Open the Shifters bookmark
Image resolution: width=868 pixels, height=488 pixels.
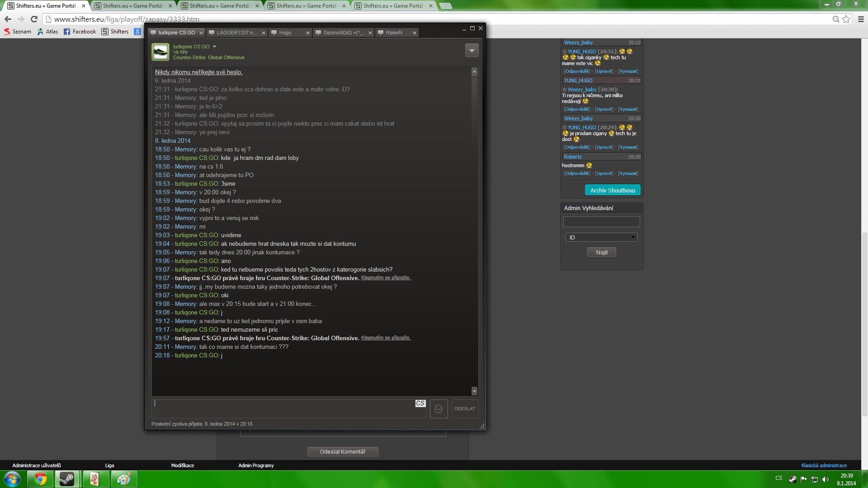tap(115, 32)
